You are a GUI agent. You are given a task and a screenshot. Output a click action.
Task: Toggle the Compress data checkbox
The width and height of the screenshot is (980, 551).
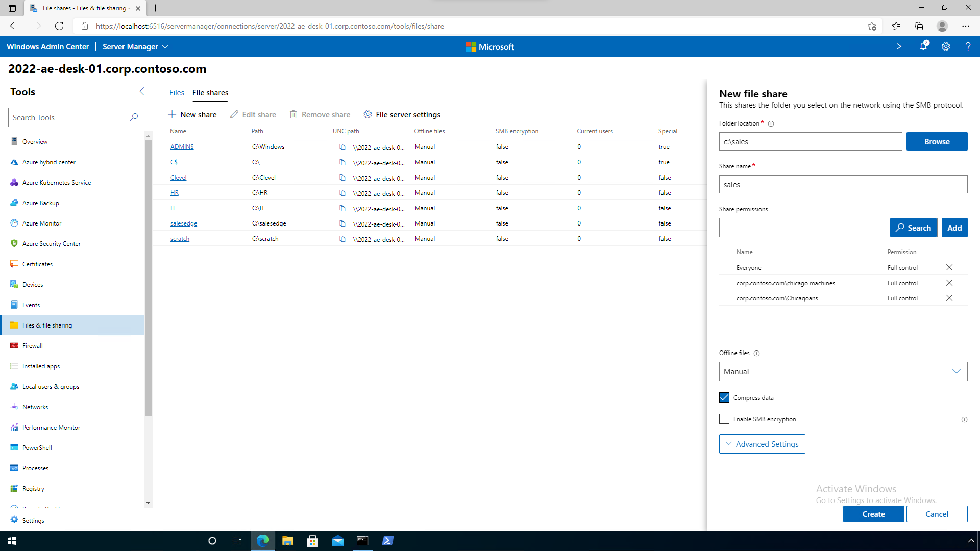(x=724, y=397)
